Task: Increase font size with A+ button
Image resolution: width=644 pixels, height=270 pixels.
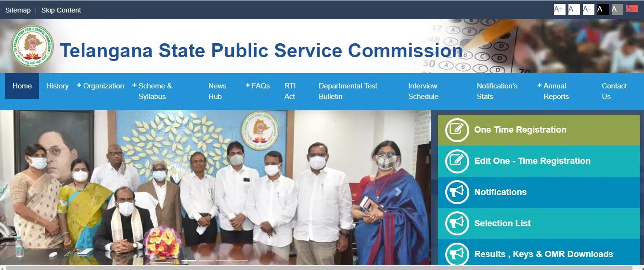Action: coord(559,9)
